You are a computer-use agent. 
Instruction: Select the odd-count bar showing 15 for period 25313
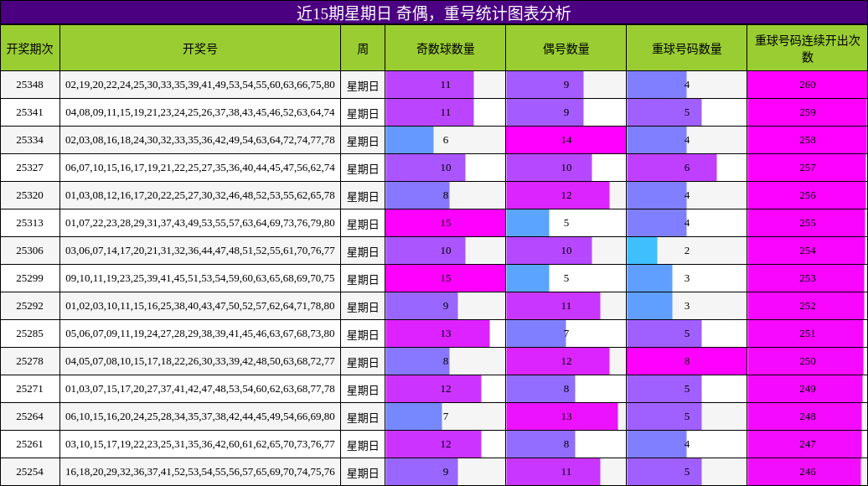click(x=444, y=223)
